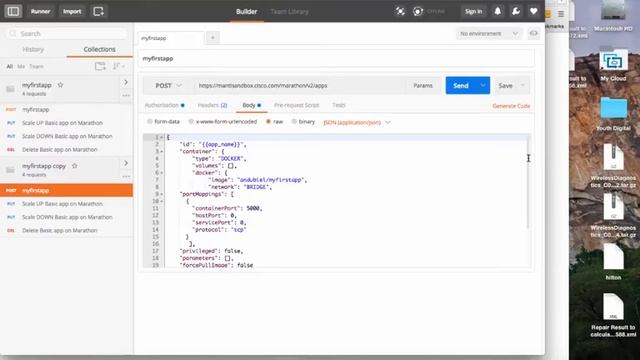640x360 pixels.
Task: Open the Authorization tab
Action: [x=164, y=105]
